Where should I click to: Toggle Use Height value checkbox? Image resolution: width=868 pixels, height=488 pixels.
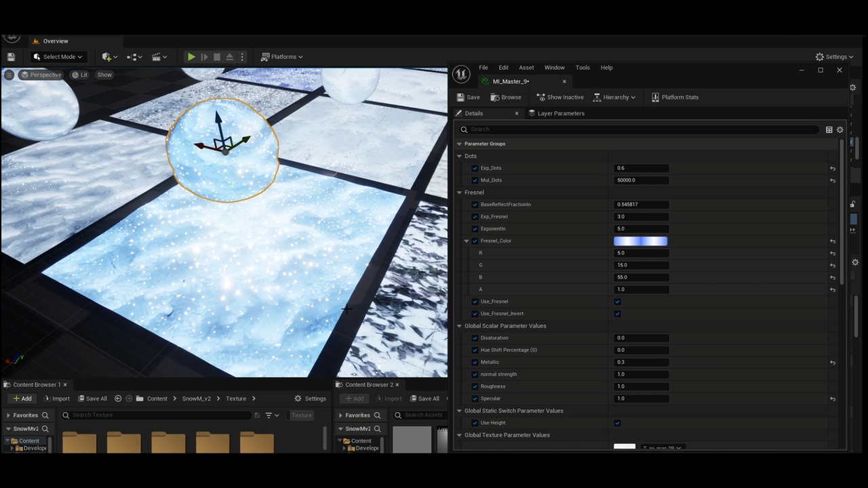click(617, 423)
